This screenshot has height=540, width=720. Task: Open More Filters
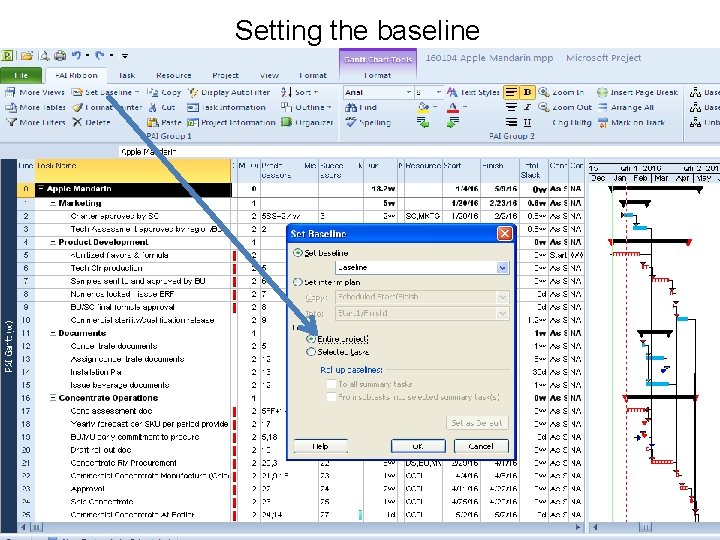pos(35,123)
